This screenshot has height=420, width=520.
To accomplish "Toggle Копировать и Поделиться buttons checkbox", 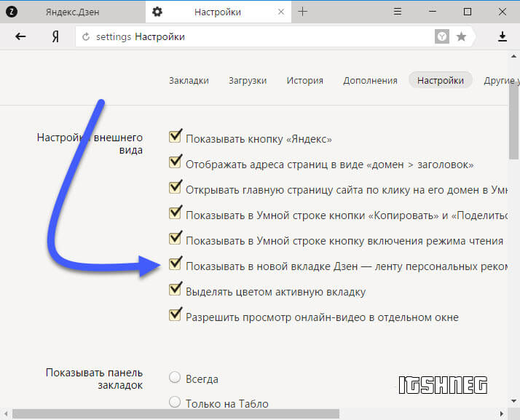I will [x=175, y=213].
